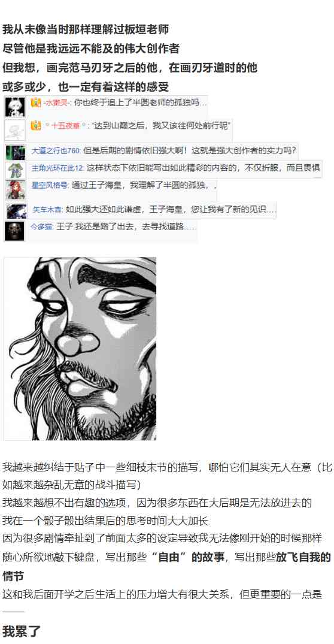Click the avatar beside 大道之行也760
Screen dimensions: 334x644
(15, 152)
